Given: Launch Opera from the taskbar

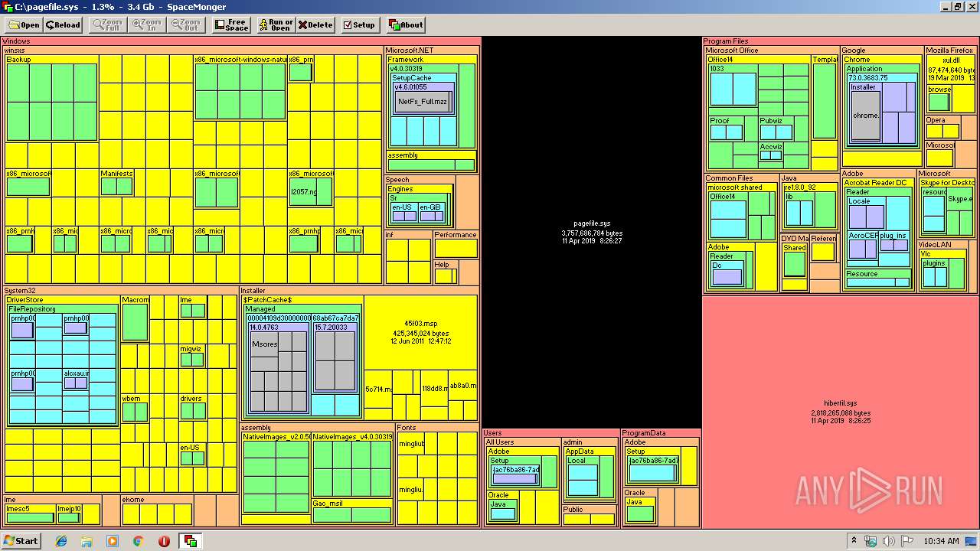Looking at the screenshot, I should [164, 541].
